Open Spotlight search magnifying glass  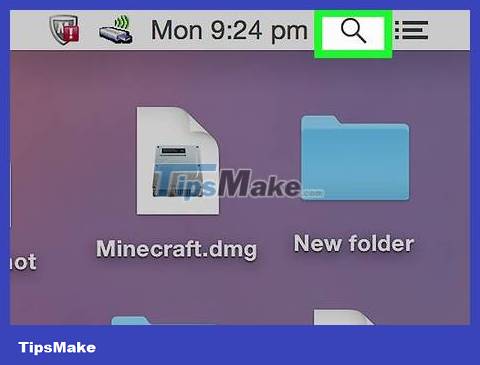tap(353, 31)
